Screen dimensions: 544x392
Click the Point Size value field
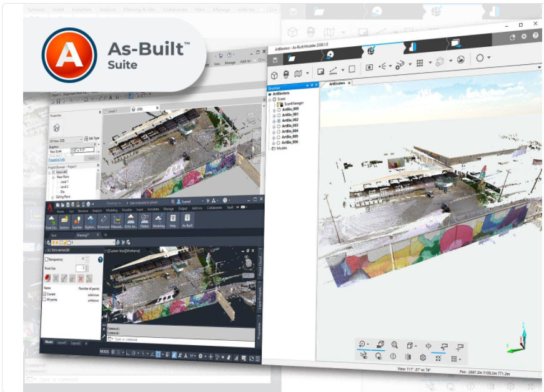point(80,268)
